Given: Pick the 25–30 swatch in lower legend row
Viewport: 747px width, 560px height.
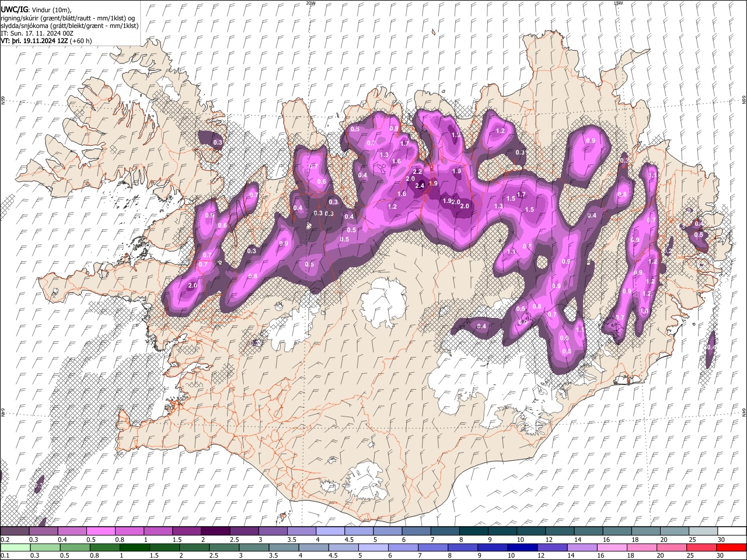Looking at the screenshot, I should tap(701, 547).
